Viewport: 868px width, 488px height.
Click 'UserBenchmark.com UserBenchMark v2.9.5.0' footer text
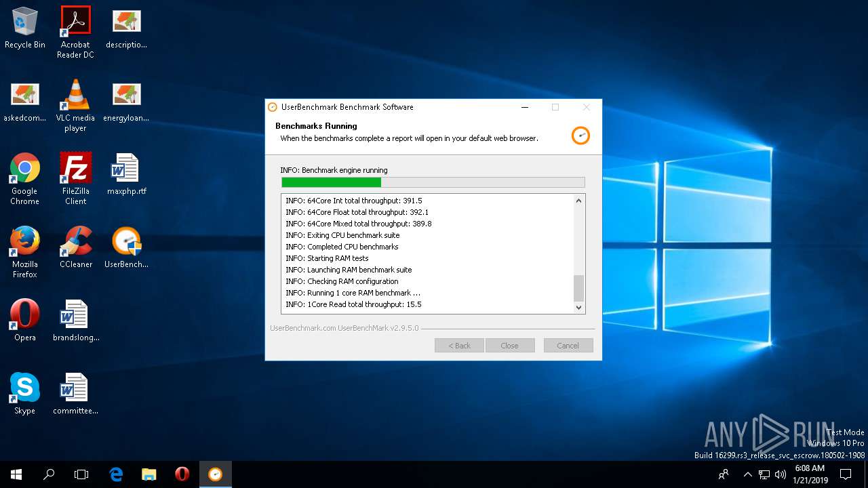coord(344,328)
